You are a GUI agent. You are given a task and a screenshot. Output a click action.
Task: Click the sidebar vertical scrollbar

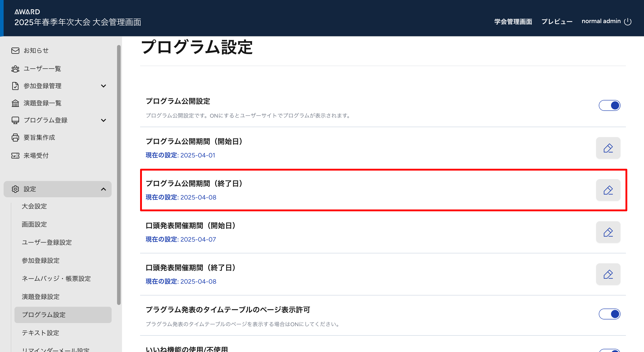tap(119, 175)
